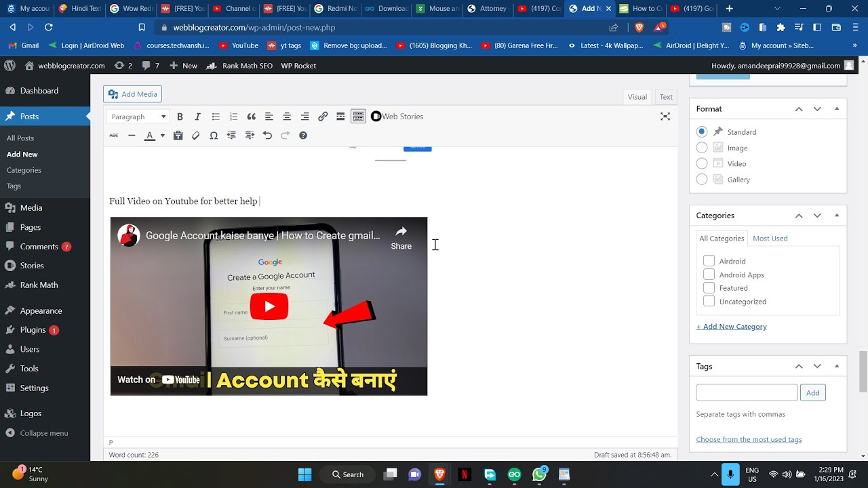Screen dimensions: 868x488
Task: Apply blockquote formatting
Action: coord(251,117)
